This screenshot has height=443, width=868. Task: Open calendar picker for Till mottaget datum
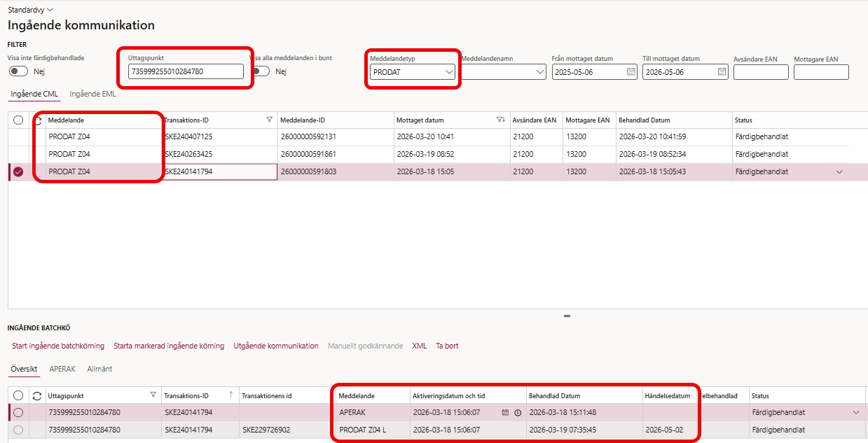click(x=722, y=71)
